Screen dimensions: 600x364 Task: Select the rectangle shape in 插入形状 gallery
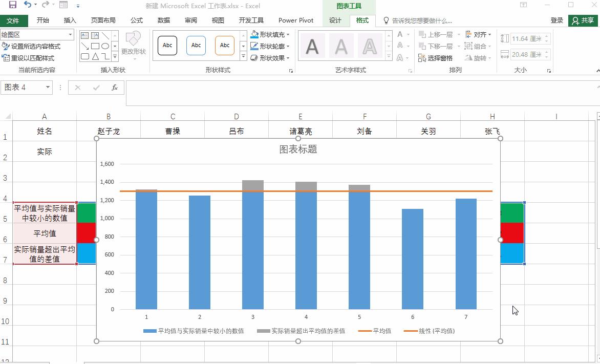[95, 46]
